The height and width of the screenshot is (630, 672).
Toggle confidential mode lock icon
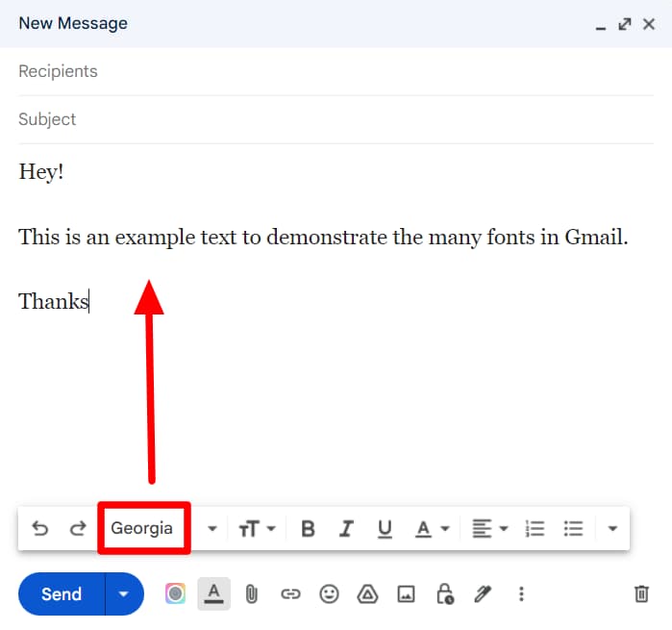coord(445,594)
